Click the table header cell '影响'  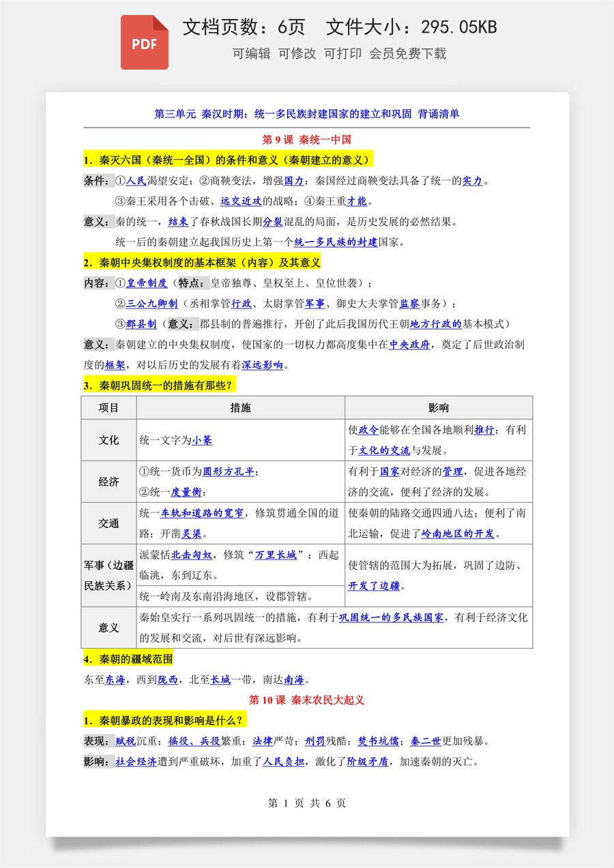439,408
